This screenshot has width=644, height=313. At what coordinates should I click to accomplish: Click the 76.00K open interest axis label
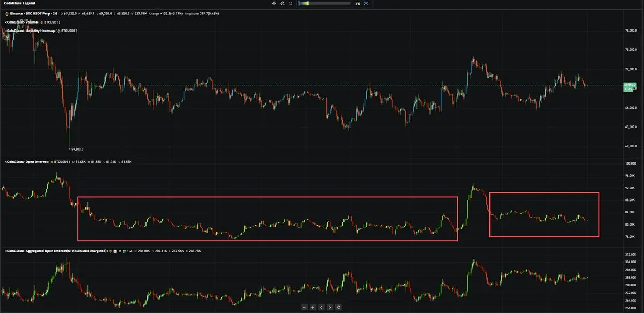[x=630, y=236]
